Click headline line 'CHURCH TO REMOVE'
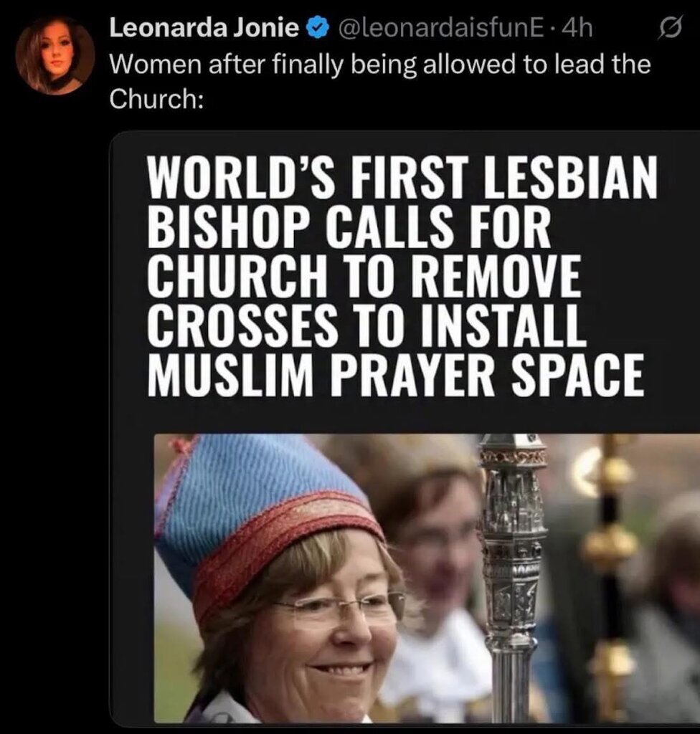 (x=364, y=277)
